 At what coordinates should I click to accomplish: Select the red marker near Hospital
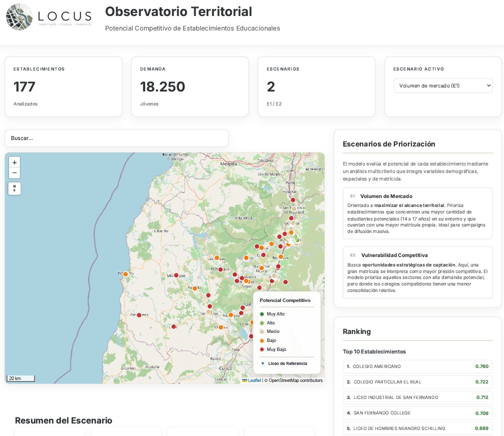click(293, 200)
